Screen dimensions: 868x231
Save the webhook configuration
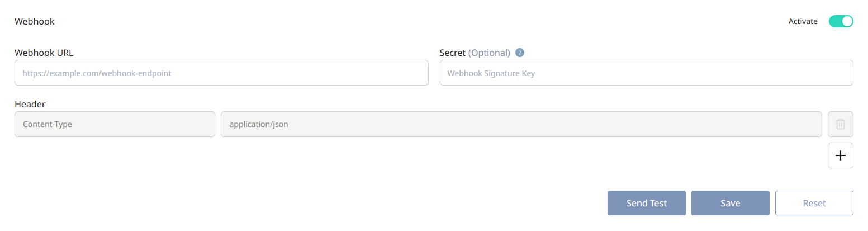tap(730, 203)
